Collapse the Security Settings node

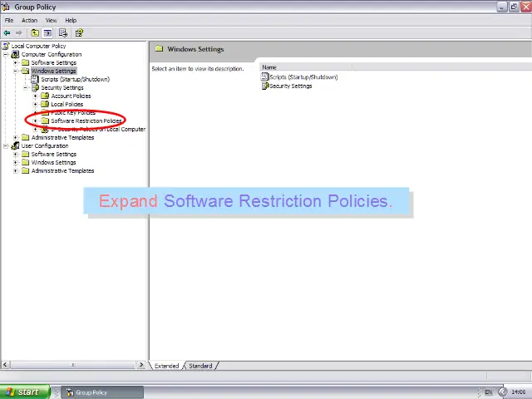26,87
